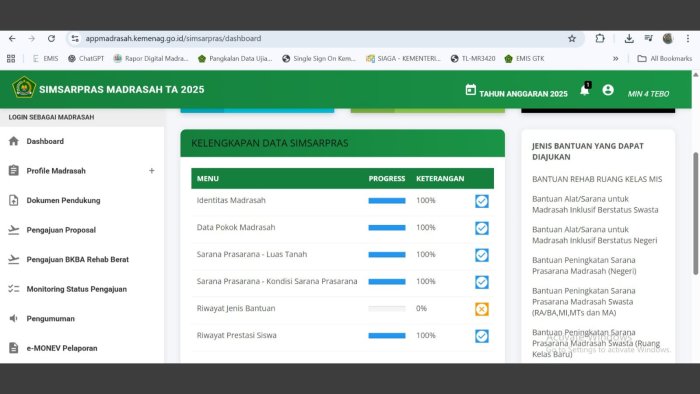
Task: Click the TAHUN ANGGARAN 2025 label
Action: [x=523, y=94]
